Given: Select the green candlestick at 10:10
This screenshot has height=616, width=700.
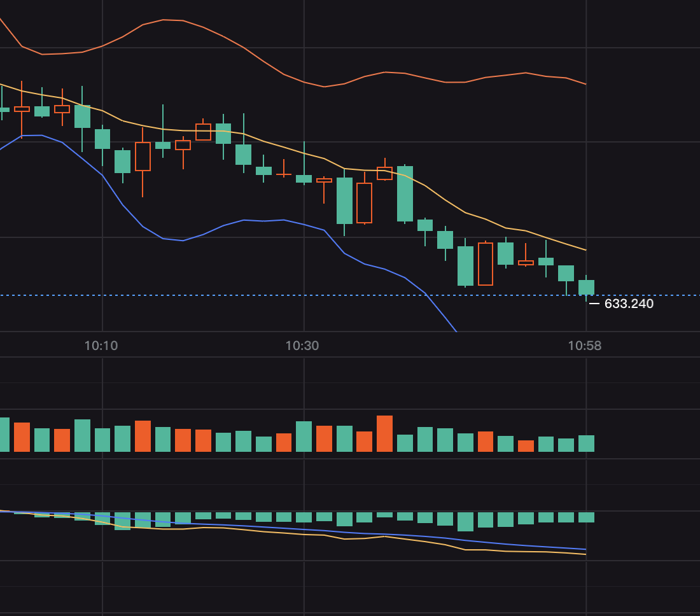Looking at the screenshot, I should coord(102,139).
